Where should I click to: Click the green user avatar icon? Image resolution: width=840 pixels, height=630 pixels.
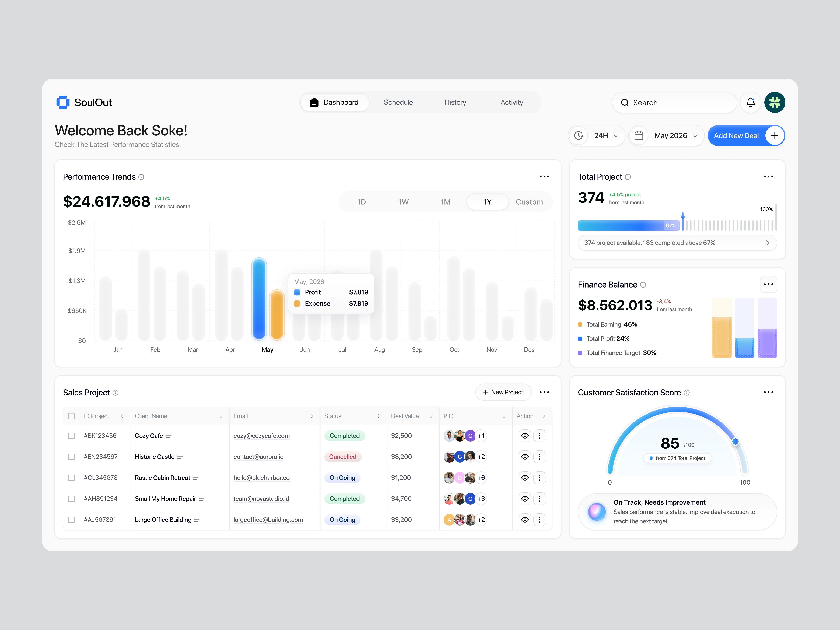(774, 103)
